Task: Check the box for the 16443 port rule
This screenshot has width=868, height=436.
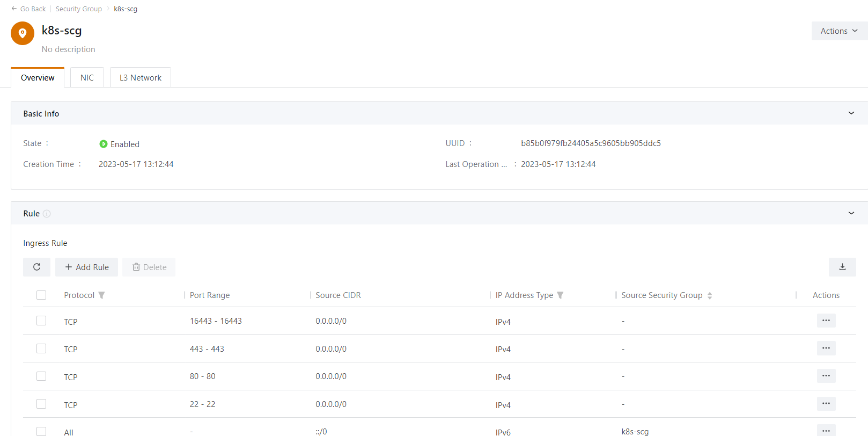Action: point(41,321)
